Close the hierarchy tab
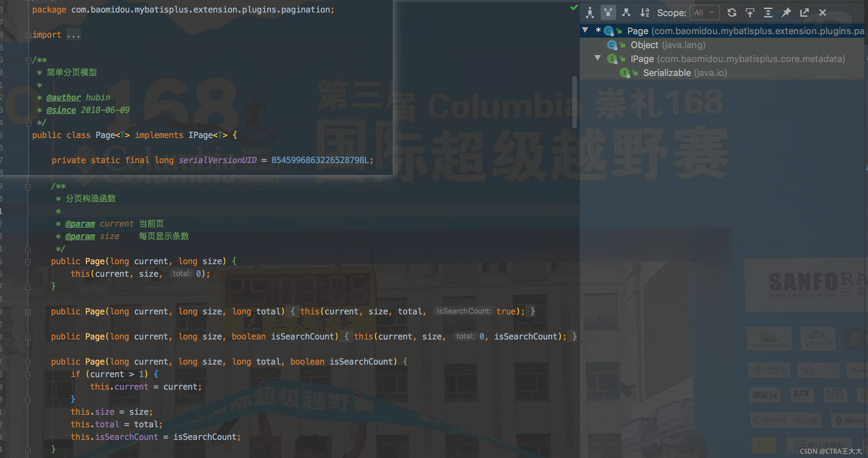Image resolution: width=868 pixels, height=458 pixels. point(823,13)
